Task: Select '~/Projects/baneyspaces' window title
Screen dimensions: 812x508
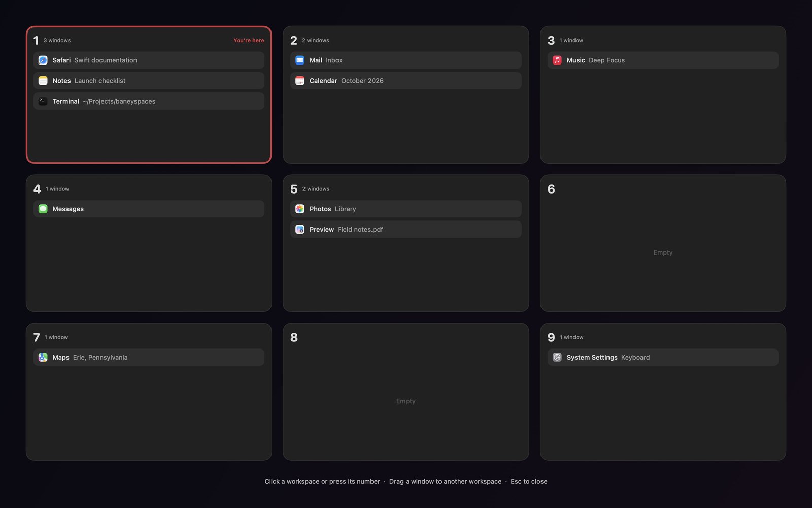Action: (x=119, y=101)
